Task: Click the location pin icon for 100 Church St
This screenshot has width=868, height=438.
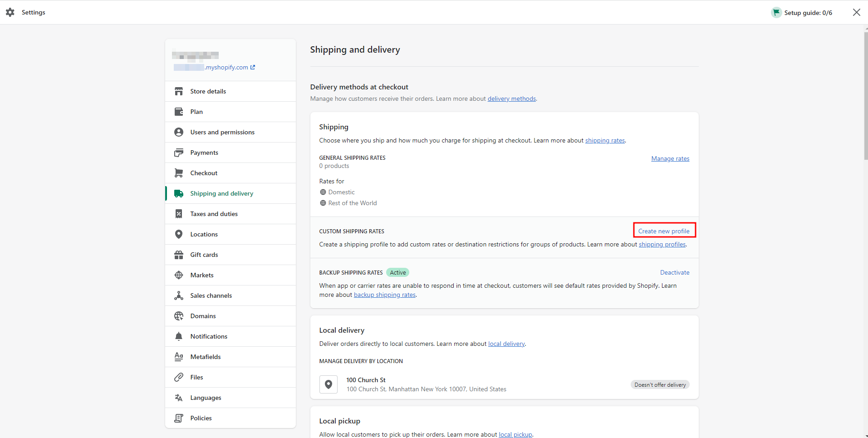Action: [329, 384]
